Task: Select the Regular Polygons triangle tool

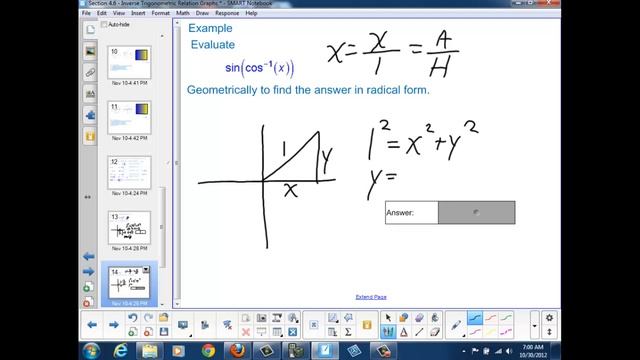Action: [404, 332]
